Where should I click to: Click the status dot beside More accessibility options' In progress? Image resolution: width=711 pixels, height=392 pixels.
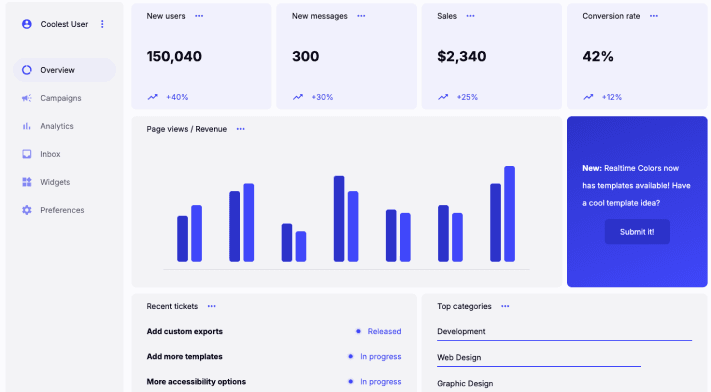tap(351, 382)
